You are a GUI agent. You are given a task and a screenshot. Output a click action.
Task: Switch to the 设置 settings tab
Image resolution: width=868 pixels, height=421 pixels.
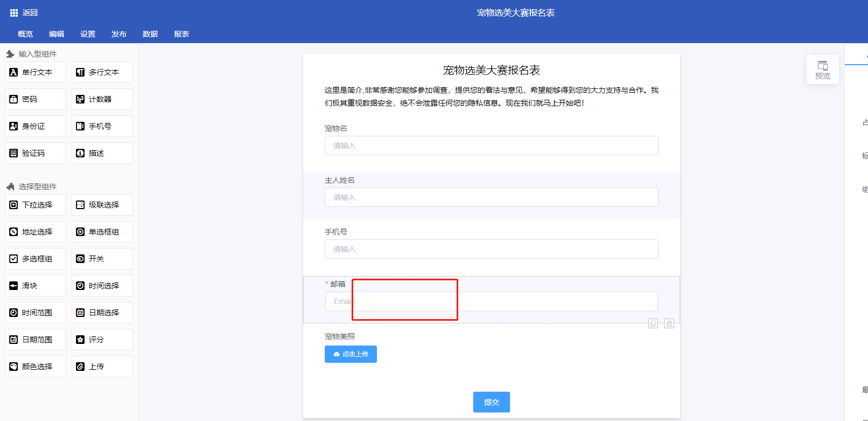(x=88, y=34)
